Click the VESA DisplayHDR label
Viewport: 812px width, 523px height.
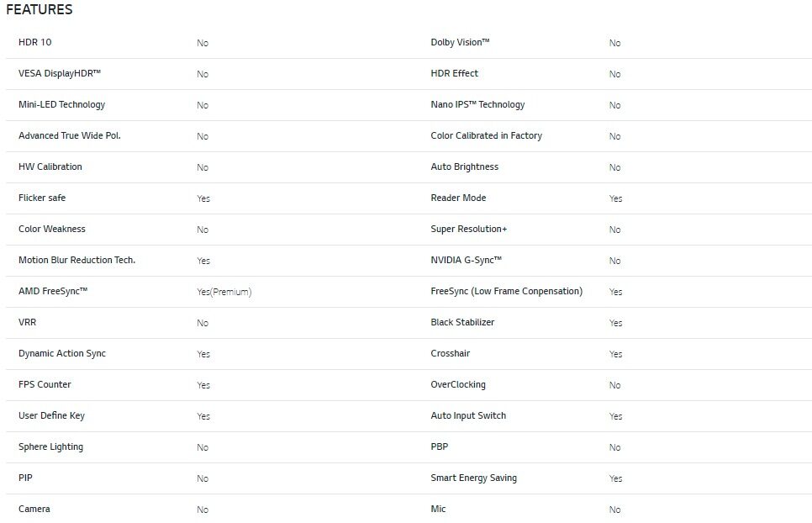(59, 73)
